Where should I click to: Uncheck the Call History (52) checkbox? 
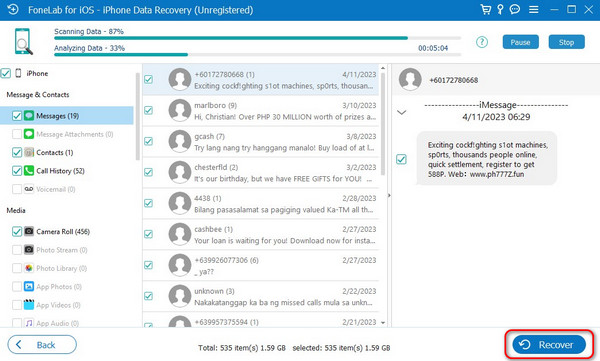(17, 171)
